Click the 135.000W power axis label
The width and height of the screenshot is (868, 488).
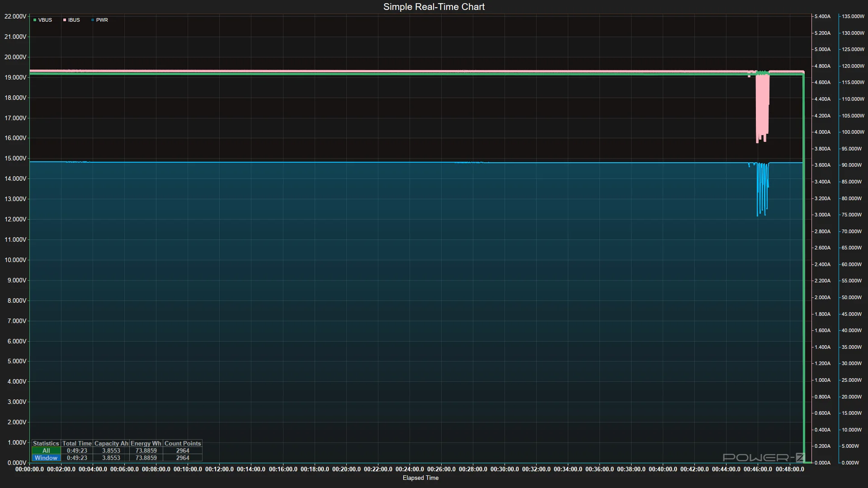pos(853,16)
